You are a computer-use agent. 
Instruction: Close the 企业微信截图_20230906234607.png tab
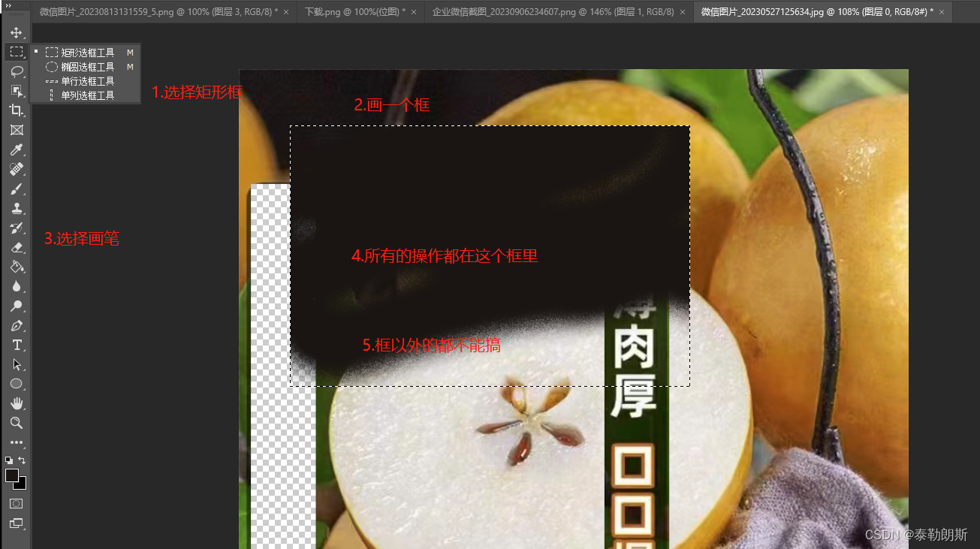coord(682,12)
